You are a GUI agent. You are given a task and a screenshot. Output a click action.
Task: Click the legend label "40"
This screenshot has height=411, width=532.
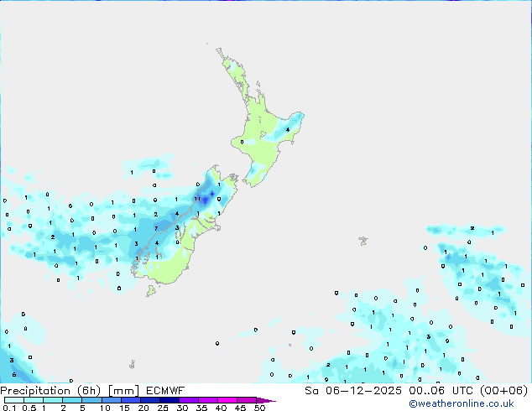(221, 408)
